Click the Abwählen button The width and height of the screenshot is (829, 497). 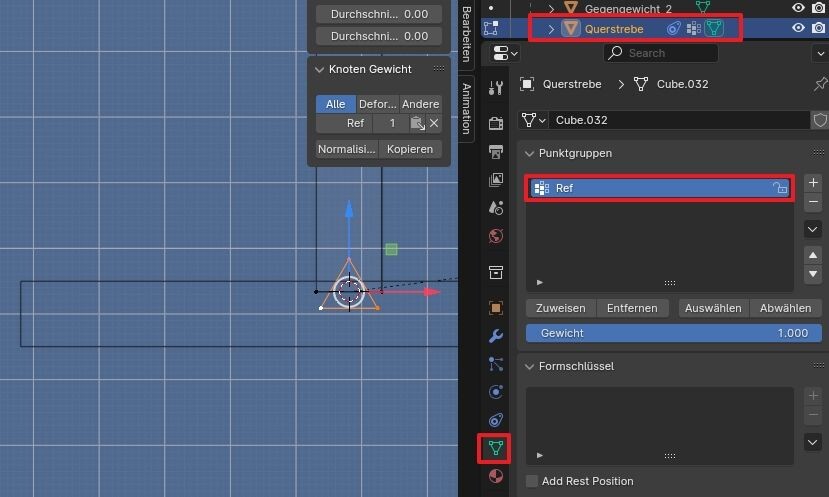[786, 308]
